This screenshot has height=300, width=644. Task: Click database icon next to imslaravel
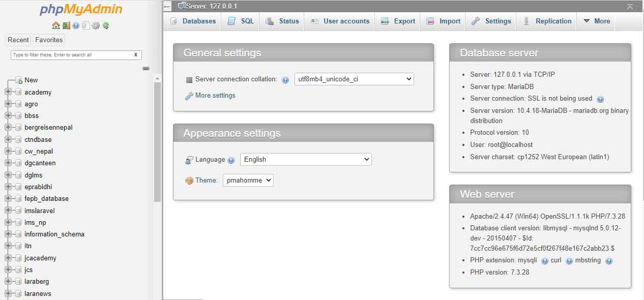point(18,211)
